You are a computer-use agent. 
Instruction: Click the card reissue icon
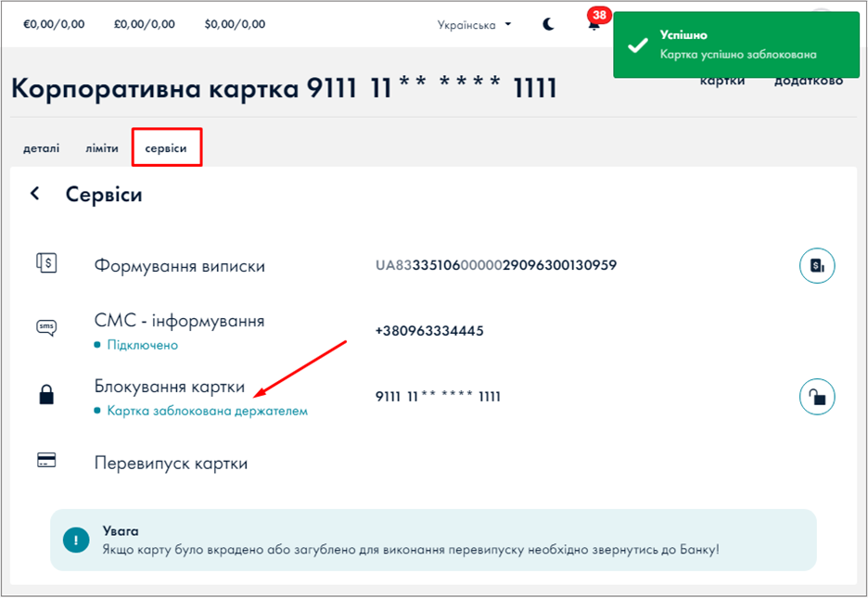(46, 460)
